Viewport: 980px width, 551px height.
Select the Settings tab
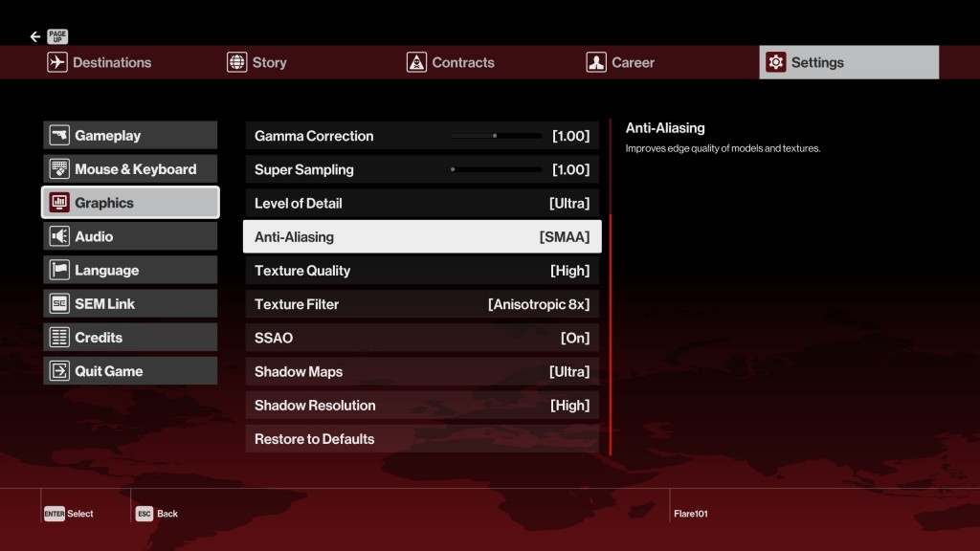(849, 62)
